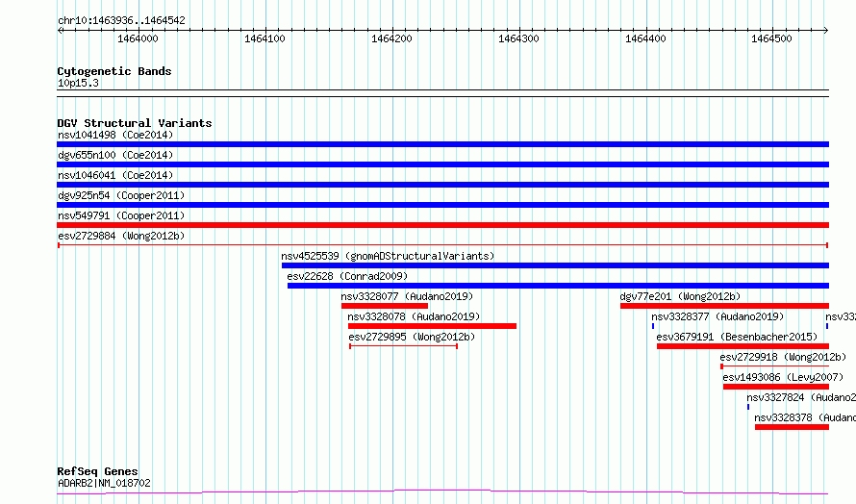Click ruler position 1464300
This screenshot has height=504, width=856.
[518, 39]
